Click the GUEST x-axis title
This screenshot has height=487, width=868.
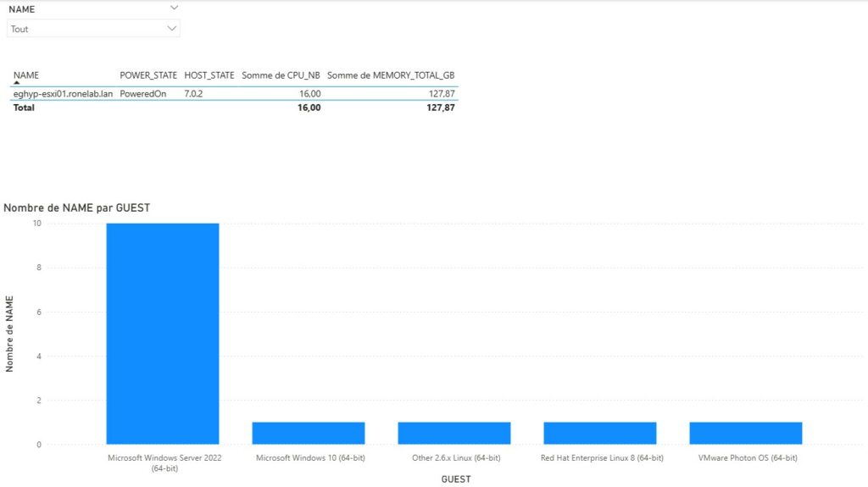(x=456, y=479)
